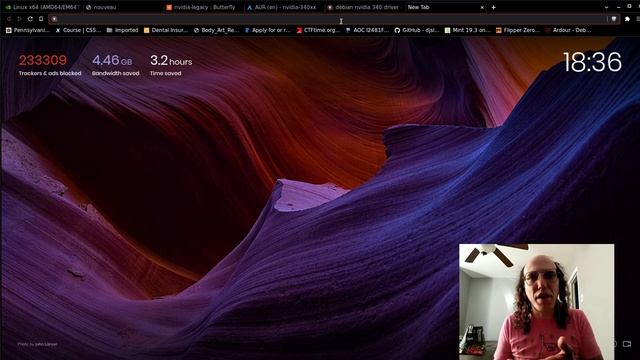This screenshot has height=360, width=640.
Task: Open the AOC I2481F... bookmark
Action: click(x=367, y=30)
